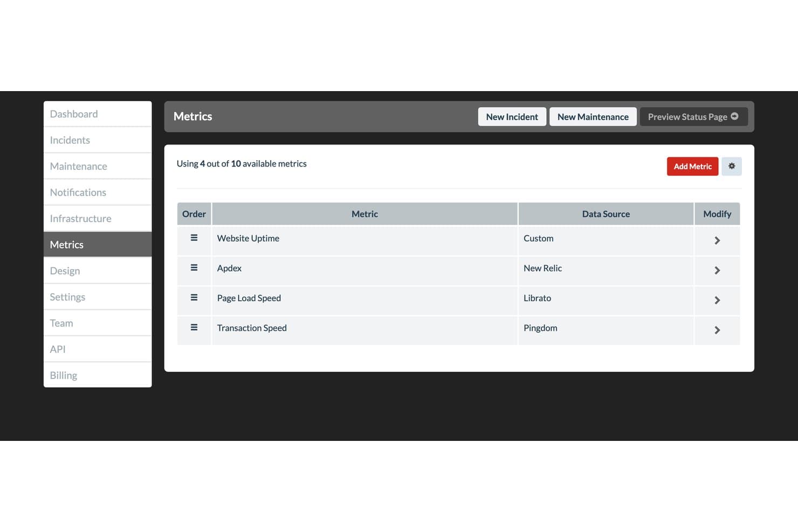
Task: Click the 'Using 4 out of 10' usage text
Action: point(242,164)
